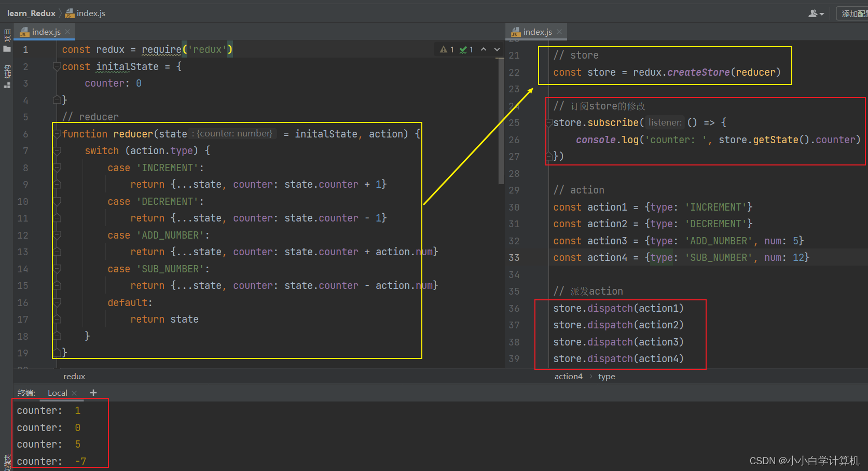The height and width of the screenshot is (471, 868).
Task: Click store.dispatch(action1) on line 36
Action: click(618, 308)
